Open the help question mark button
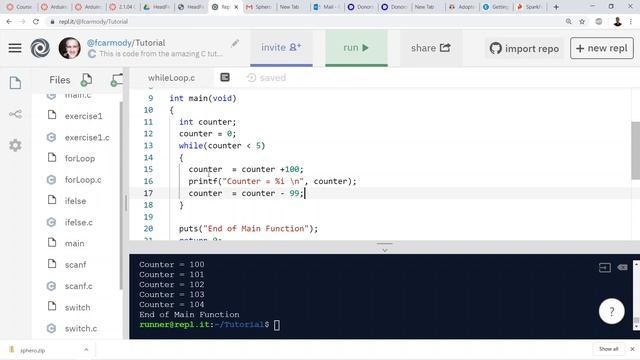The height and width of the screenshot is (360, 640). (611, 311)
